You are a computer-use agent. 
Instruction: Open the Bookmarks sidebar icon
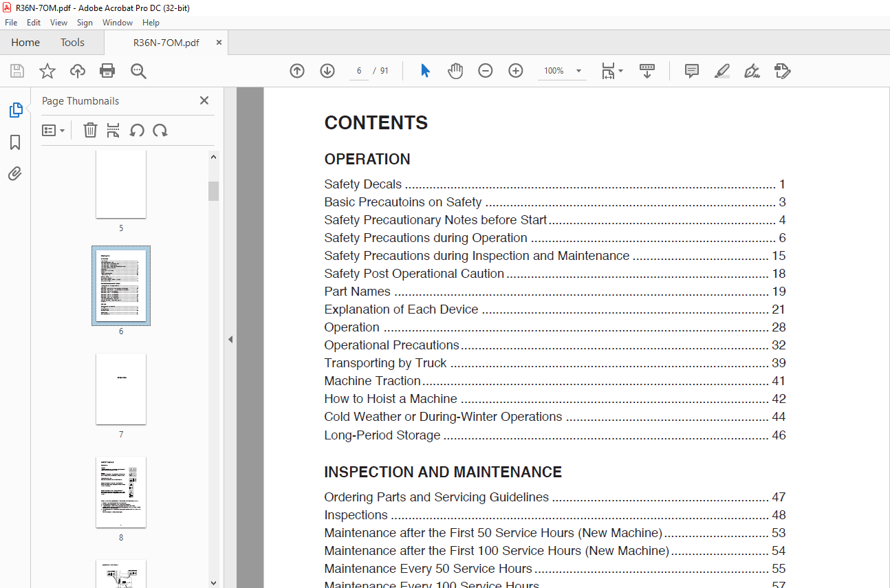(x=15, y=142)
